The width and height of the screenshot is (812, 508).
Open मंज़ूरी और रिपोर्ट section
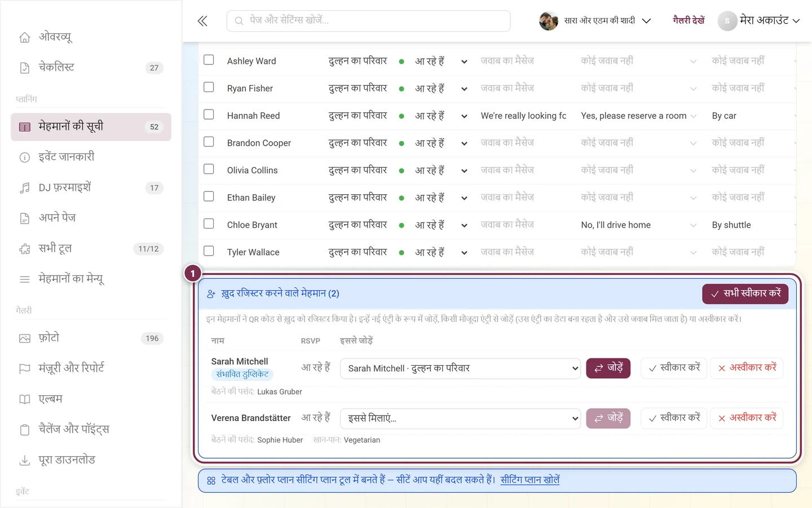click(91, 369)
